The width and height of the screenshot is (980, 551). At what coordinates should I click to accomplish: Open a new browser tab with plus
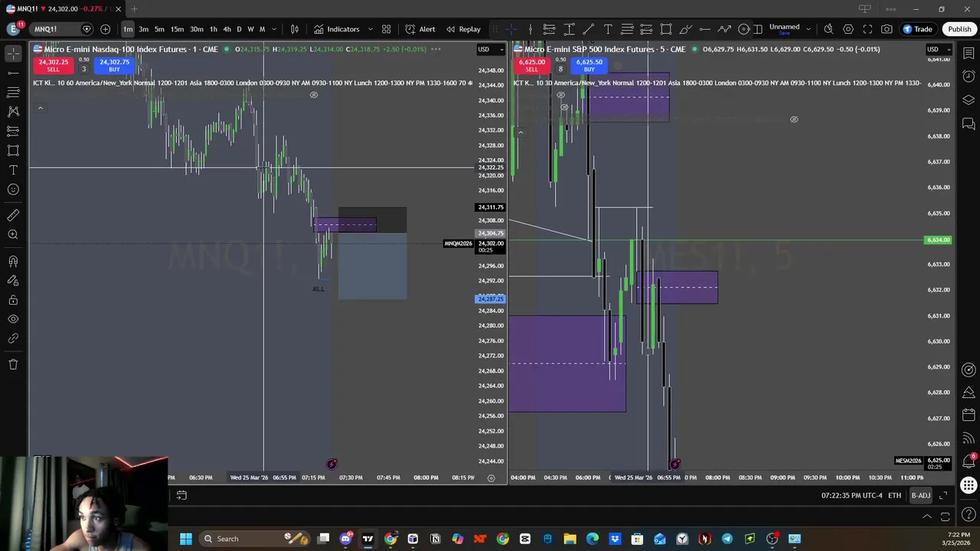[134, 9]
